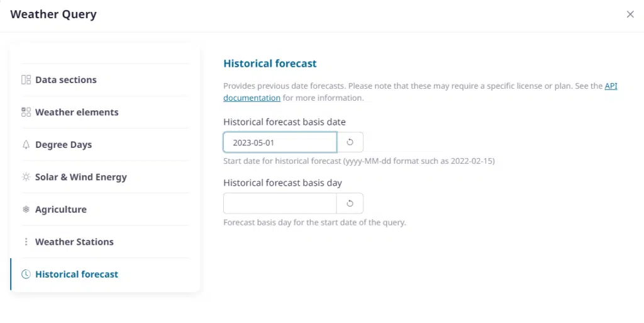Open the API documentation link

[x=252, y=98]
